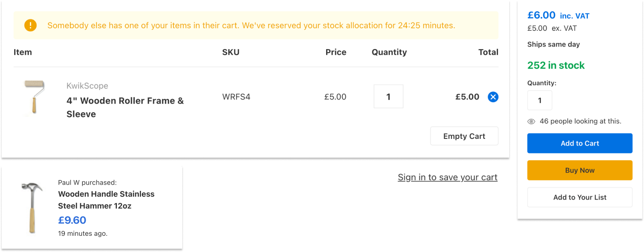Click the WRFS4 SKU code
This screenshot has width=644, height=252.
coord(236,97)
